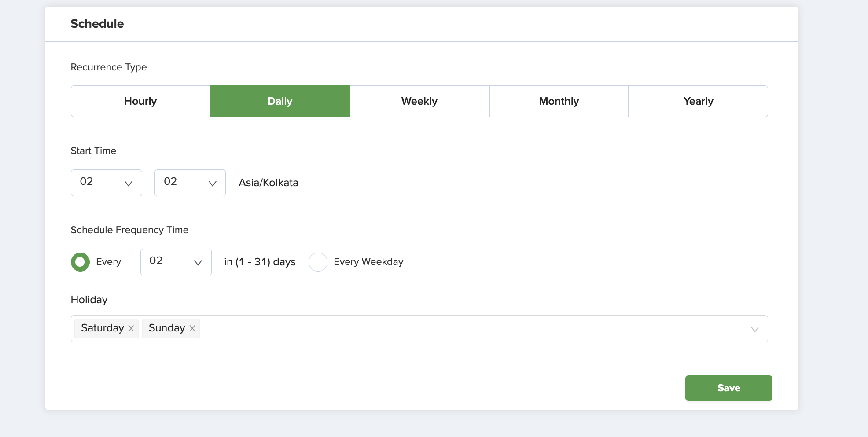Screen dimensions: 868x437
Task: Select the Hourly recurrence type
Action: point(140,101)
